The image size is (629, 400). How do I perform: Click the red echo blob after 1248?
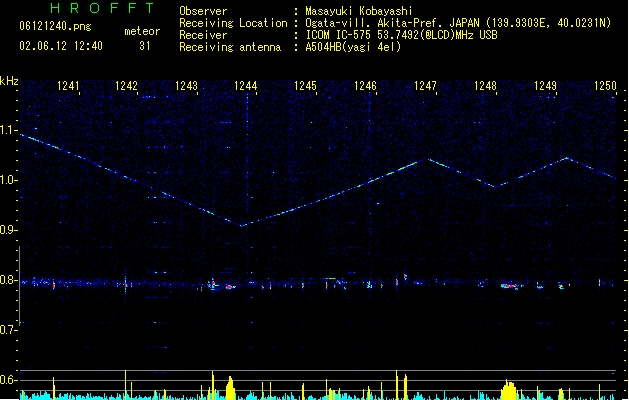(x=508, y=286)
